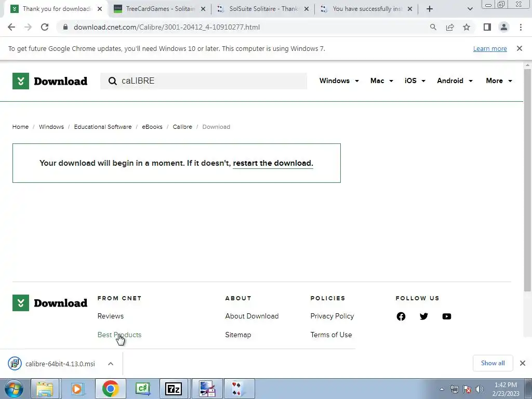This screenshot has height=399, width=532.
Task: Go back using the browser back arrow
Action: 11,27
